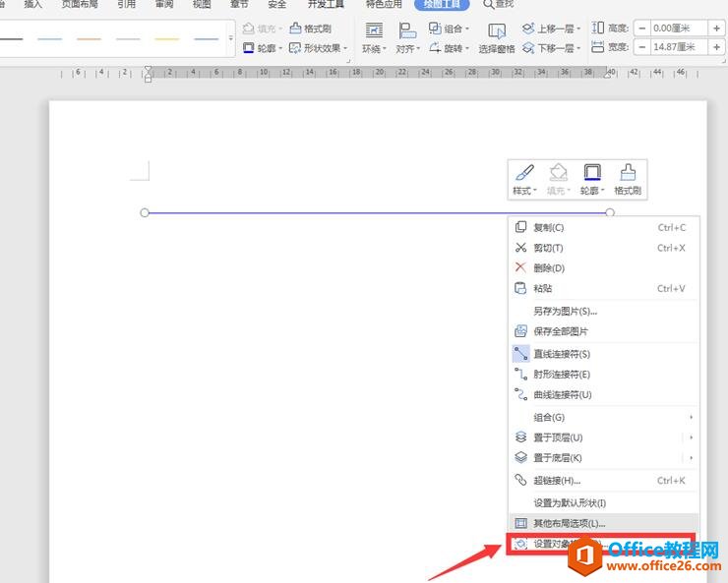Select 肘形连接符(E) connector type
The width and height of the screenshot is (728, 583).
coord(562,375)
